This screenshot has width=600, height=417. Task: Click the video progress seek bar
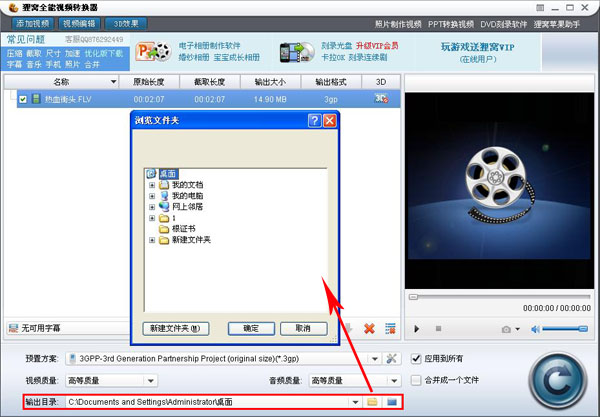[x=499, y=297]
